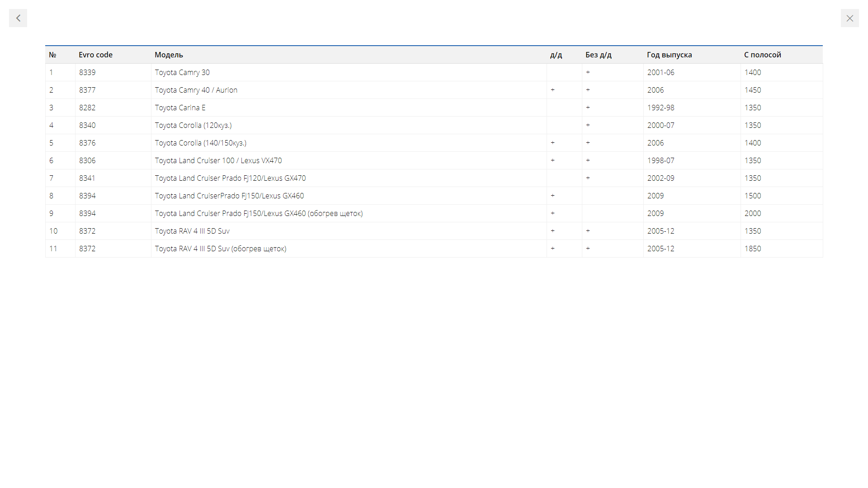This screenshot has height=488, width=868.
Task: Click the Без д/д plus sign for Camry 30
Action: click(588, 72)
